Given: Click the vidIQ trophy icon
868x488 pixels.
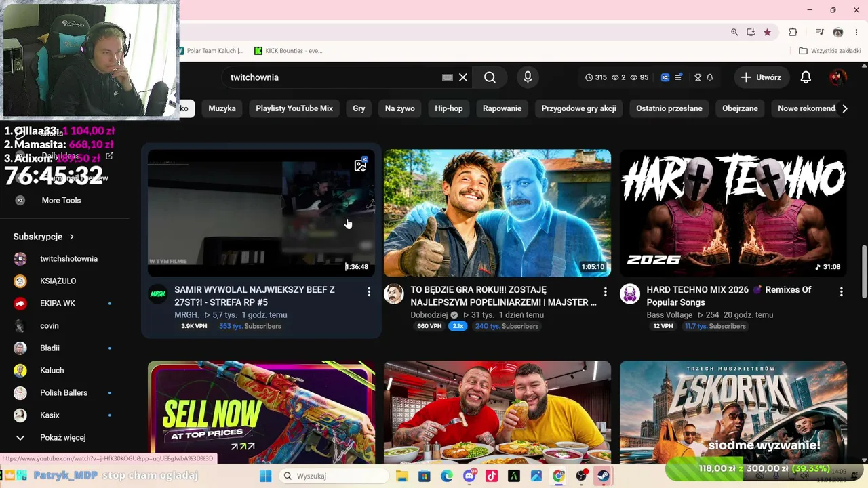Looking at the screenshot, I should [x=698, y=77].
